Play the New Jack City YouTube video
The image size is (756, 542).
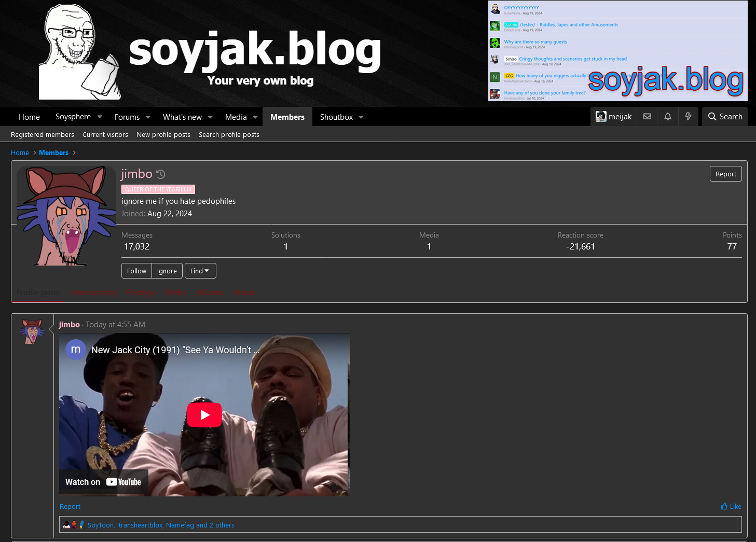tap(204, 415)
